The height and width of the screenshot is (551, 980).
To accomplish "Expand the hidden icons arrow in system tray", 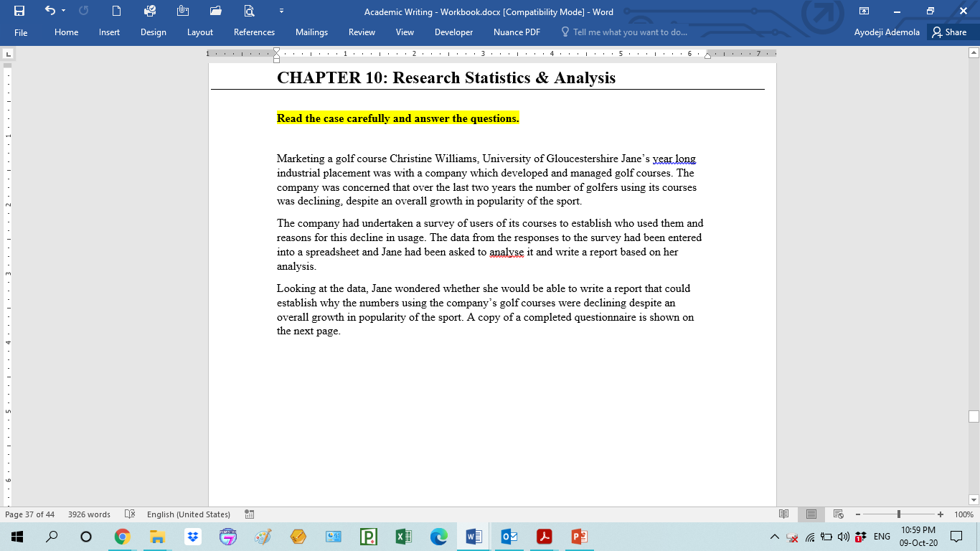I will coord(773,536).
